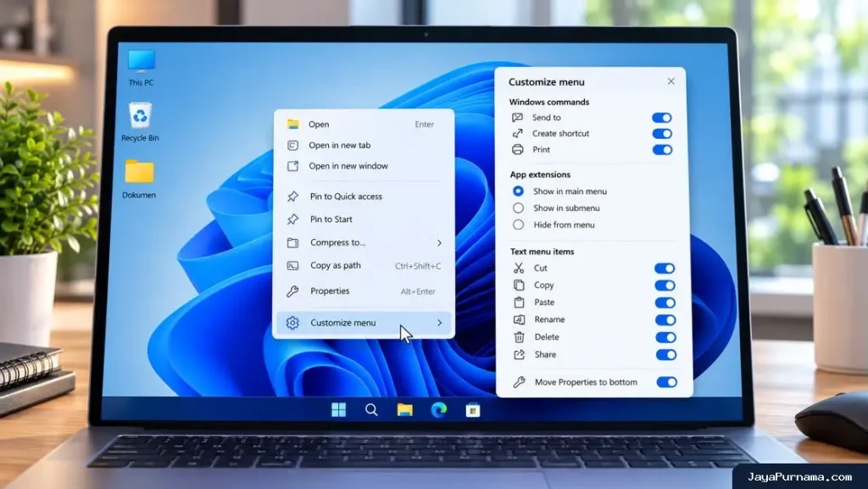Toggle Move Properties to bottom switch
Image resolution: width=868 pixels, height=489 pixels.
click(666, 382)
